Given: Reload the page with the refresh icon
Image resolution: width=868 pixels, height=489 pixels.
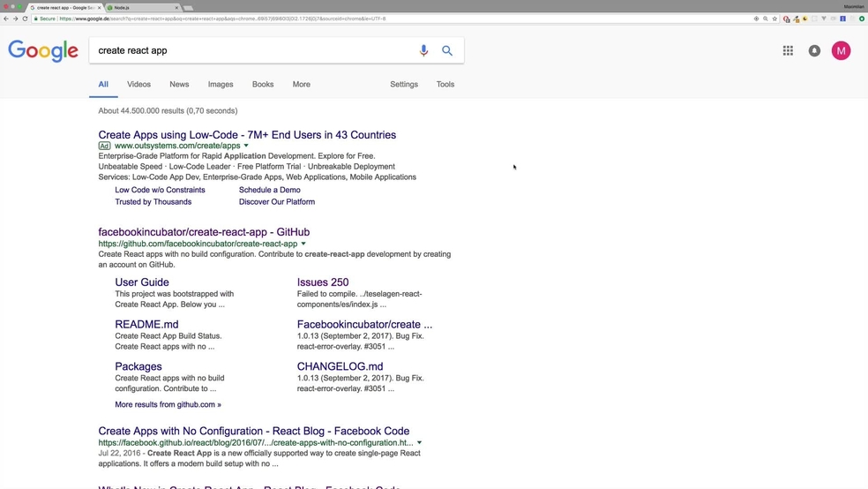Looking at the screenshot, I should tap(25, 19).
